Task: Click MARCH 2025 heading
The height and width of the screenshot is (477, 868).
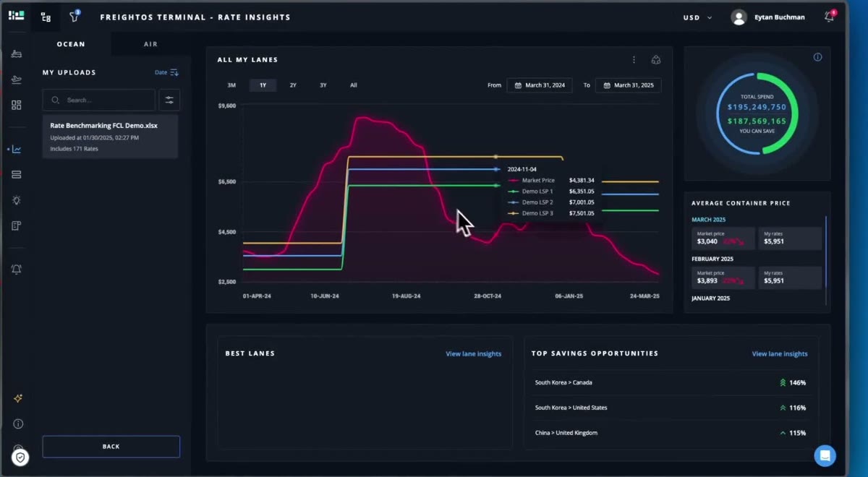Action: pos(708,220)
